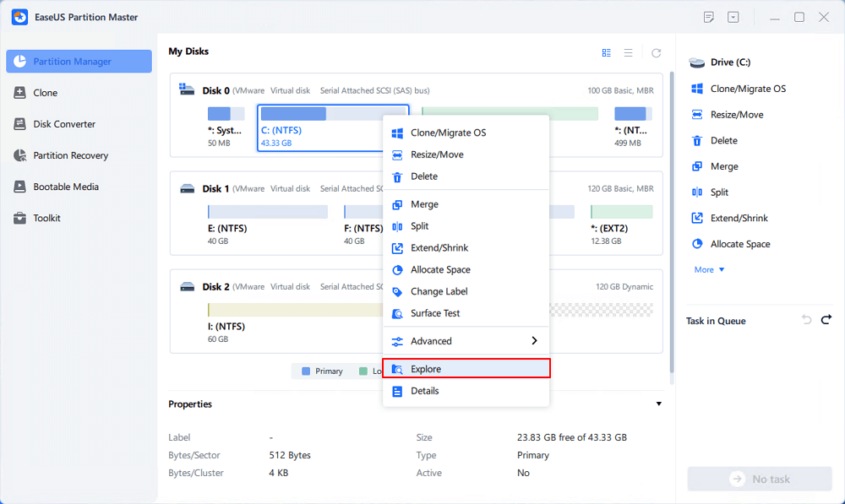
Task: Click Extend/Shrink in the right panel
Action: tap(739, 218)
